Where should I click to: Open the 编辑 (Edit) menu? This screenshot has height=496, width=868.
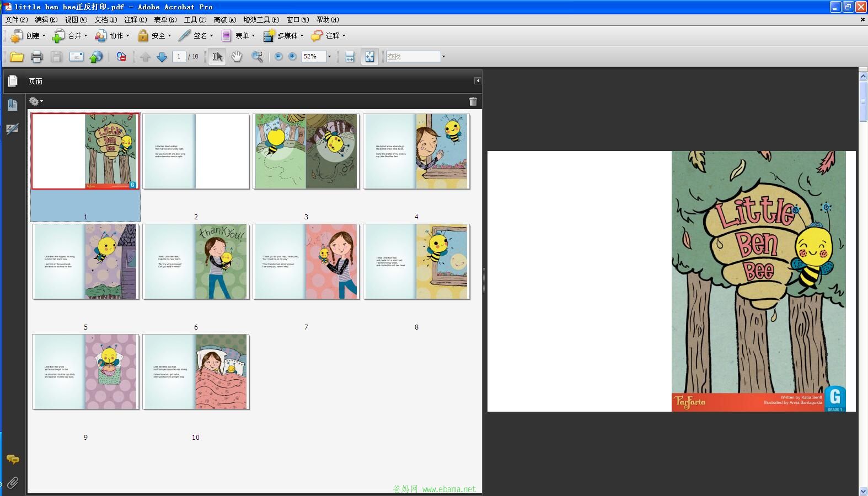coord(46,20)
